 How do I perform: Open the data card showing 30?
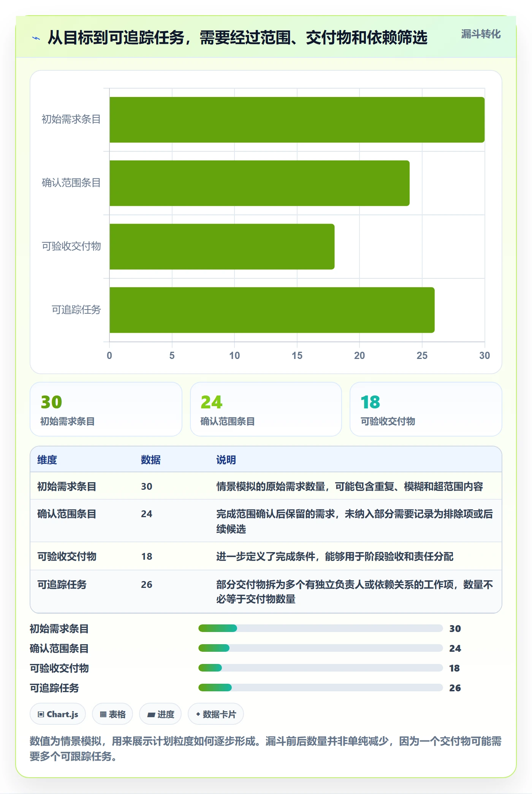coord(106,409)
